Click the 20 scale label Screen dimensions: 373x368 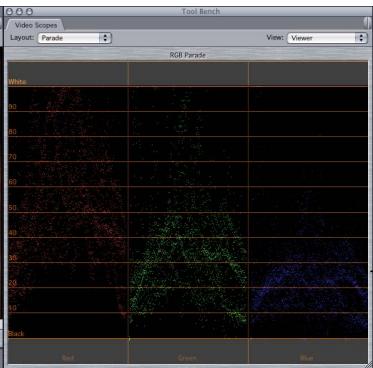click(x=12, y=283)
